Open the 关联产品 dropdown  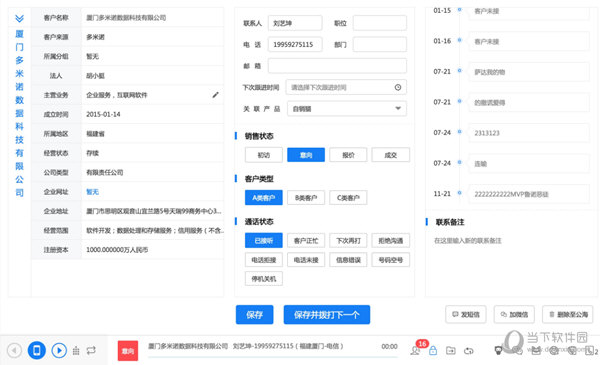347,109
